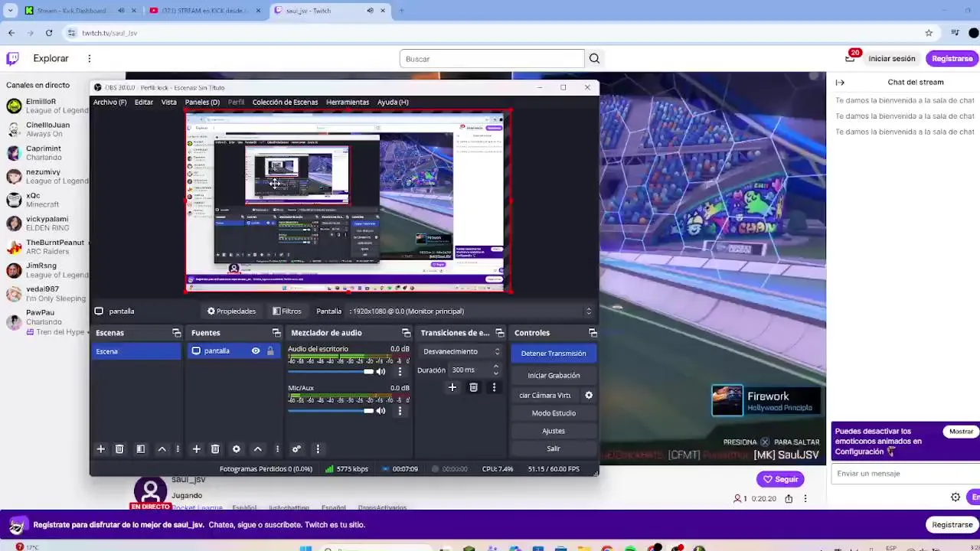The image size is (980, 551).
Task: Reload the Twitch page
Action: point(49,33)
